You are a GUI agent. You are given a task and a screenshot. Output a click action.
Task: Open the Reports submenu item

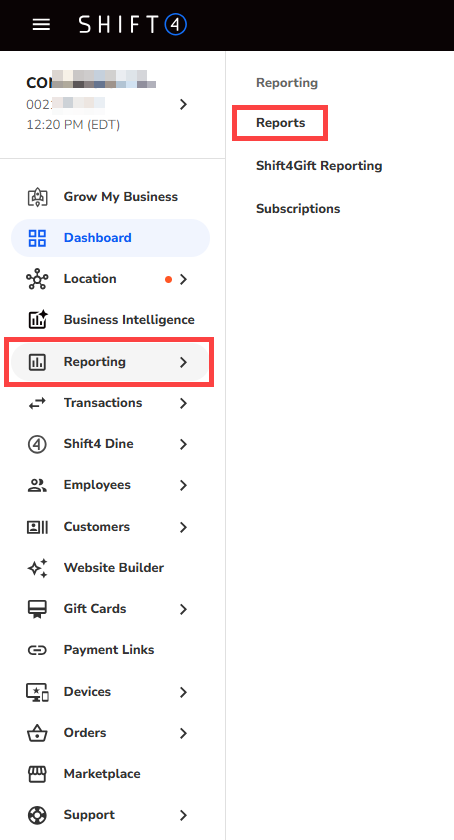click(280, 123)
